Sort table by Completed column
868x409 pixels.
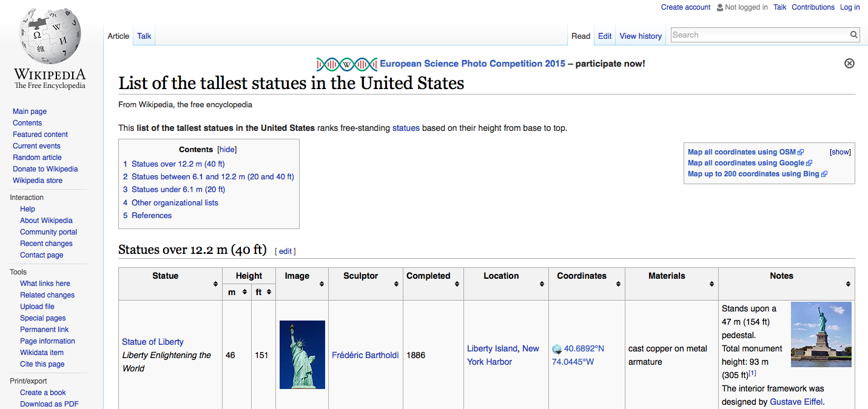pos(457,284)
